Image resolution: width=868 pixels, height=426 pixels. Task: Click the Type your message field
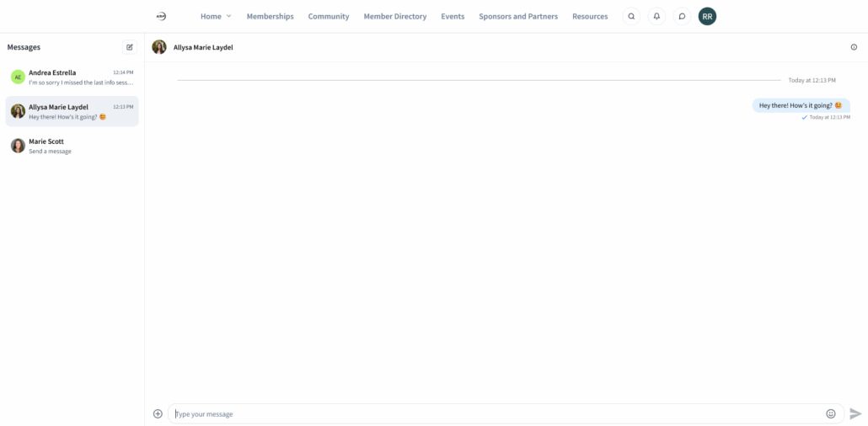(497, 413)
